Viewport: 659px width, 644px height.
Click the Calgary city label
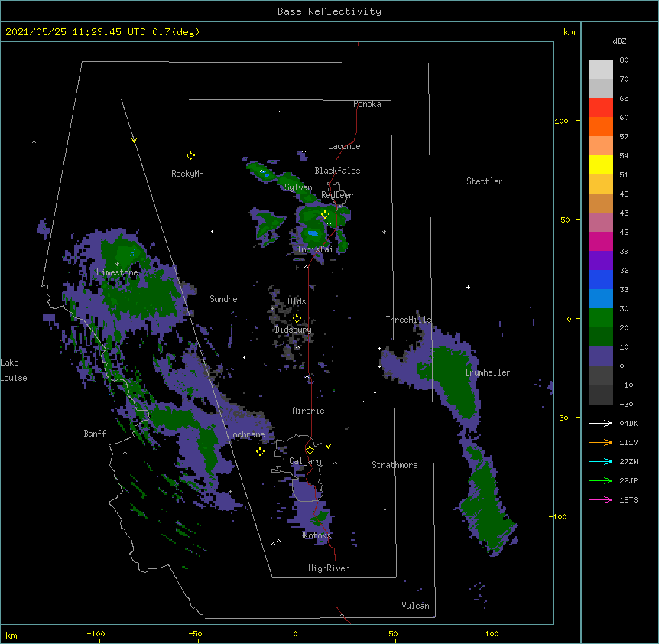[x=306, y=461]
